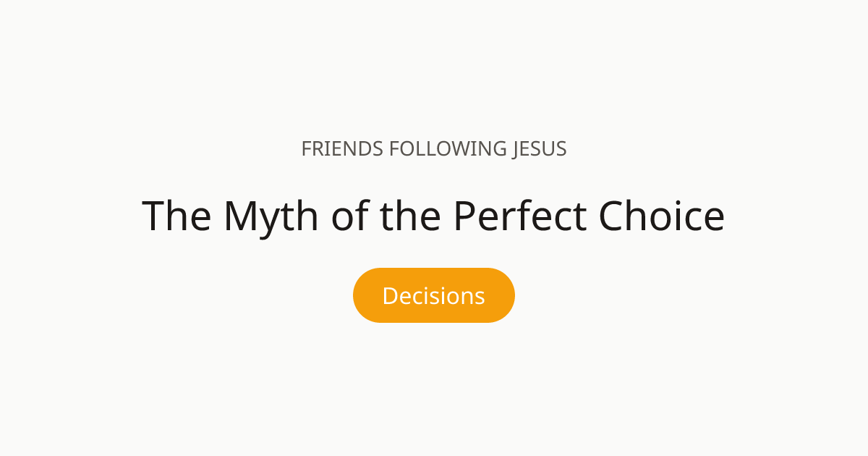
Task: Click the word 'Choice' in the title
Action: pyautogui.click(x=661, y=216)
